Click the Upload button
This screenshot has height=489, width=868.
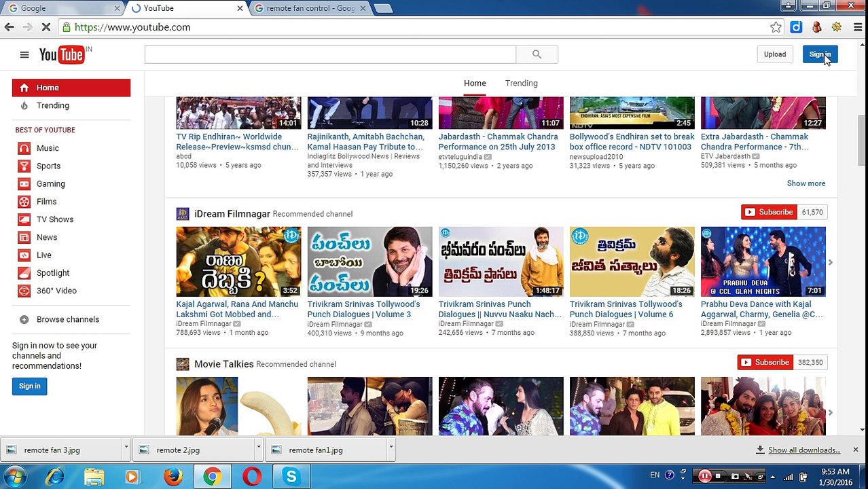(774, 54)
